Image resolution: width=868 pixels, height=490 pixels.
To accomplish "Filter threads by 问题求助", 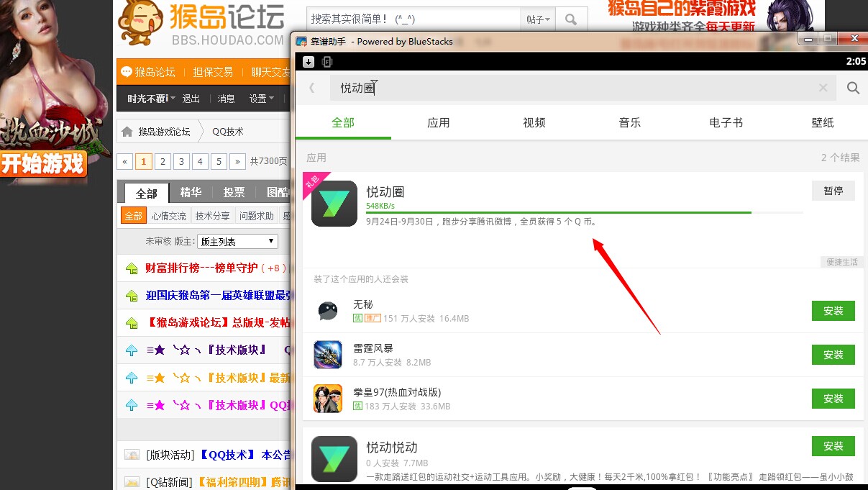I will click(x=257, y=216).
